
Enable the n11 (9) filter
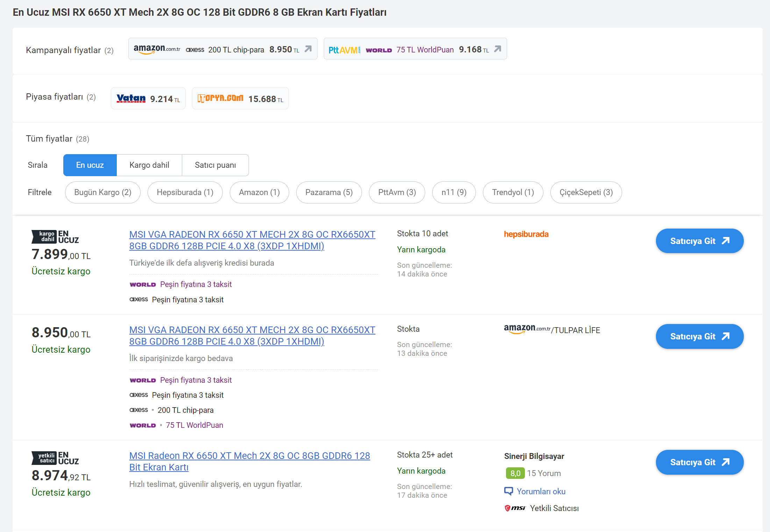454,192
